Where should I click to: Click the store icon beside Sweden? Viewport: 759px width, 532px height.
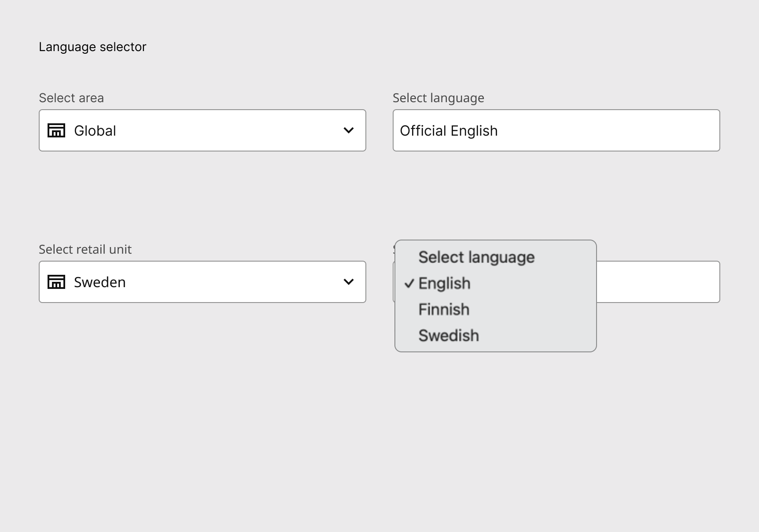point(56,282)
